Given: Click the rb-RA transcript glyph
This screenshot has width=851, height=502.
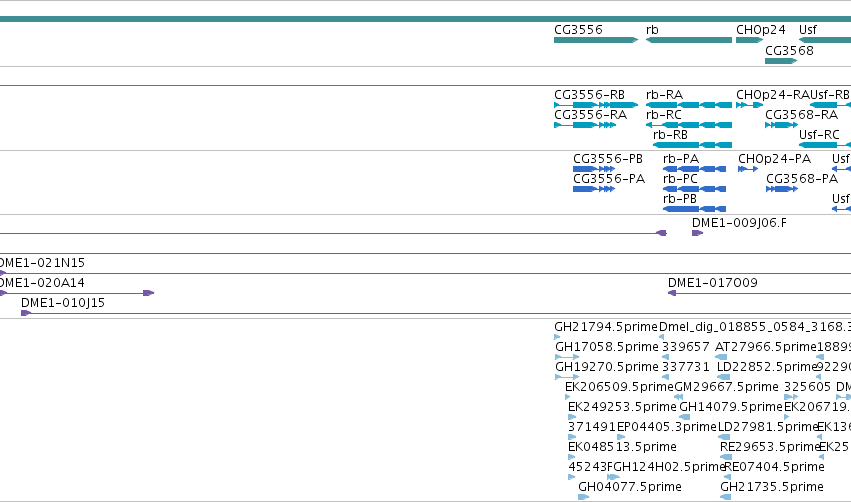Looking at the screenshot, I should click(x=689, y=105).
